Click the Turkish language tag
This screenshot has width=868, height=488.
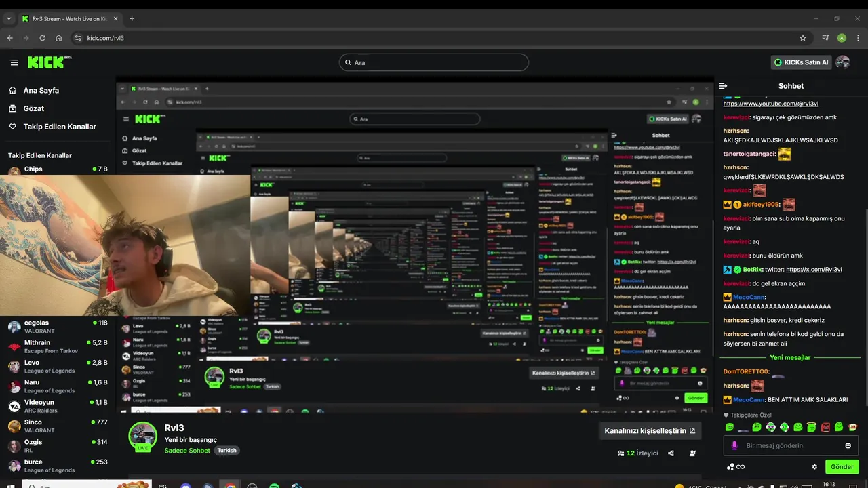click(226, 451)
